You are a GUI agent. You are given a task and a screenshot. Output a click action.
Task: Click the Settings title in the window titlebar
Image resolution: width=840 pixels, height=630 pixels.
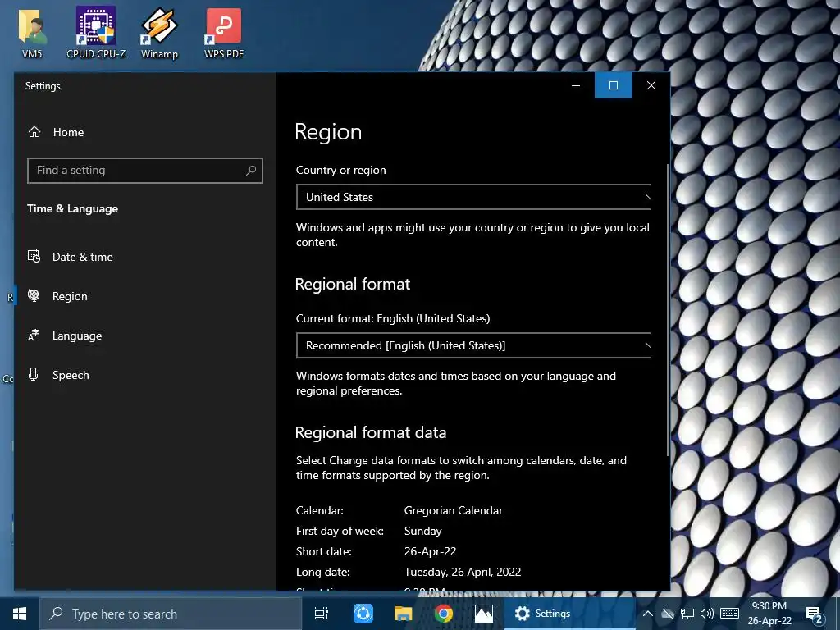coord(43,85)
